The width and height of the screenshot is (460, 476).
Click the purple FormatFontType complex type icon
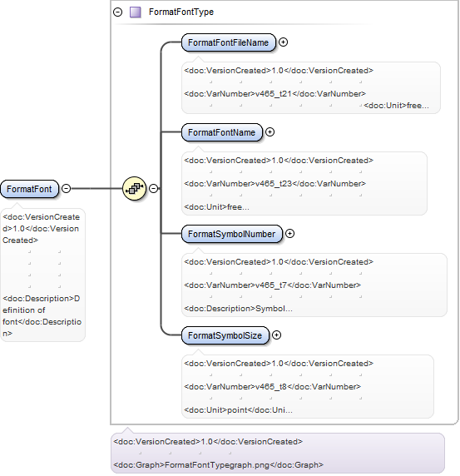[x=135, y=12]
